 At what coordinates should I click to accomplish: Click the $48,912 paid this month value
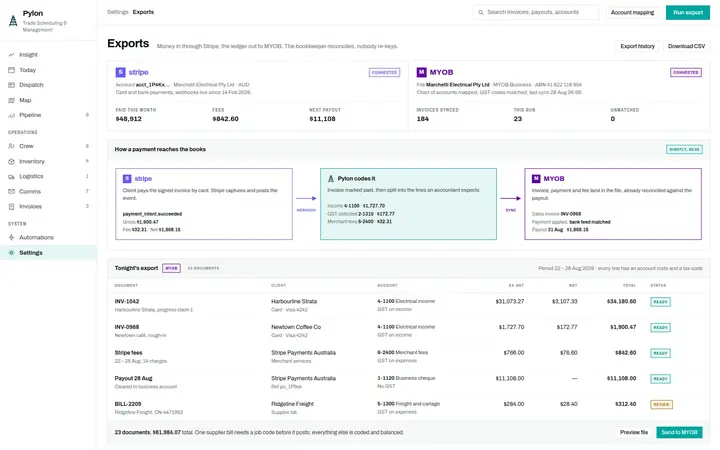click(129, 119)
